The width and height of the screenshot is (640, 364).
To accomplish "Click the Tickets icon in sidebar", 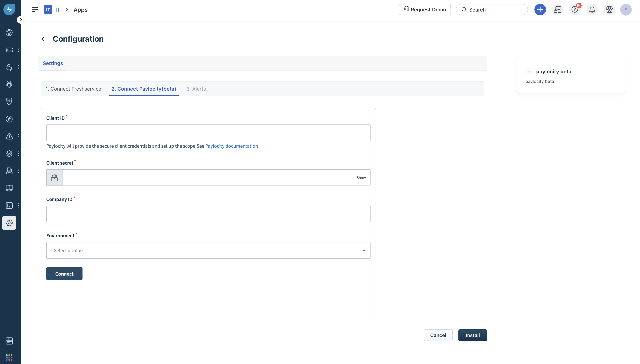I will (x=9, y=50).
